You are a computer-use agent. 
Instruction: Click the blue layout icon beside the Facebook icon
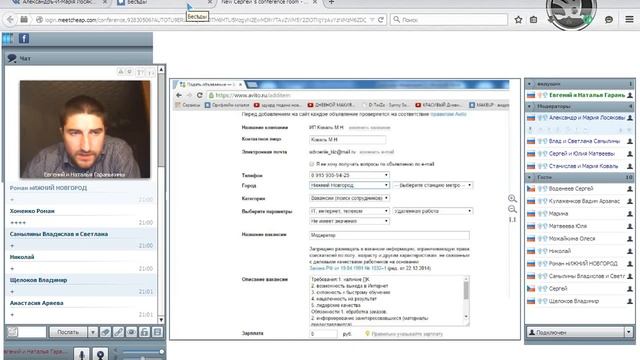pos(8,39)
